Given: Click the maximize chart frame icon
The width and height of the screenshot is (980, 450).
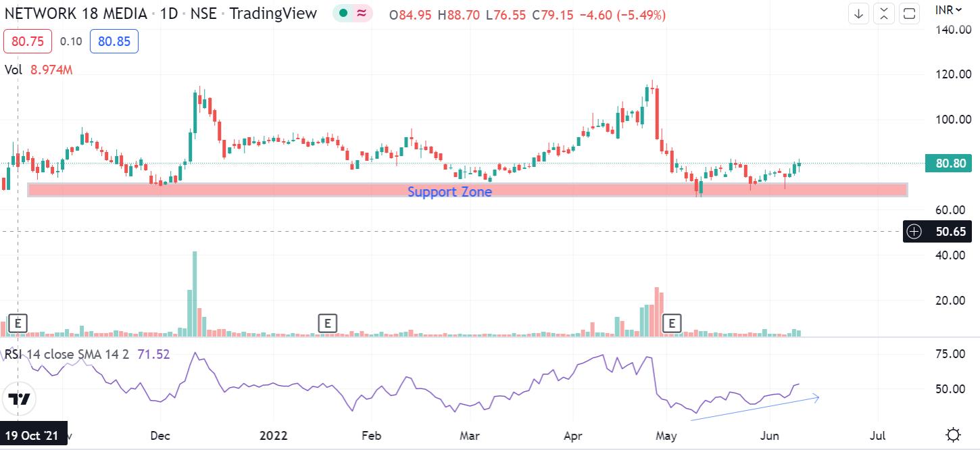Looking at the screenshot, I should [910, 14].
